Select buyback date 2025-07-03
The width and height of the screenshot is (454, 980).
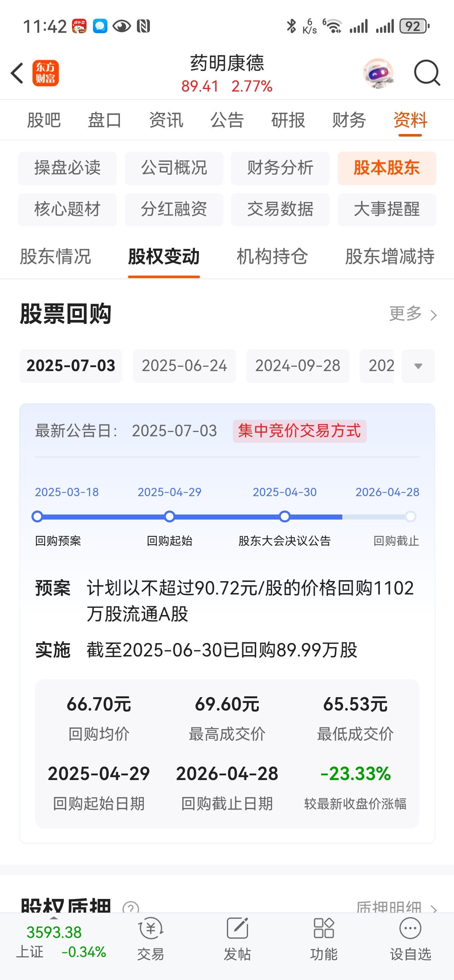71,366
